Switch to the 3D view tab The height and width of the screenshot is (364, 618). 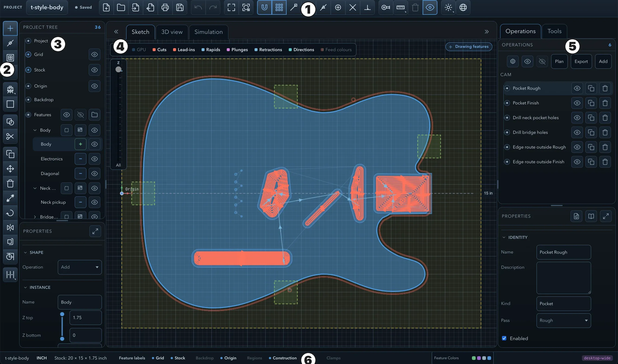pos(172,32)
